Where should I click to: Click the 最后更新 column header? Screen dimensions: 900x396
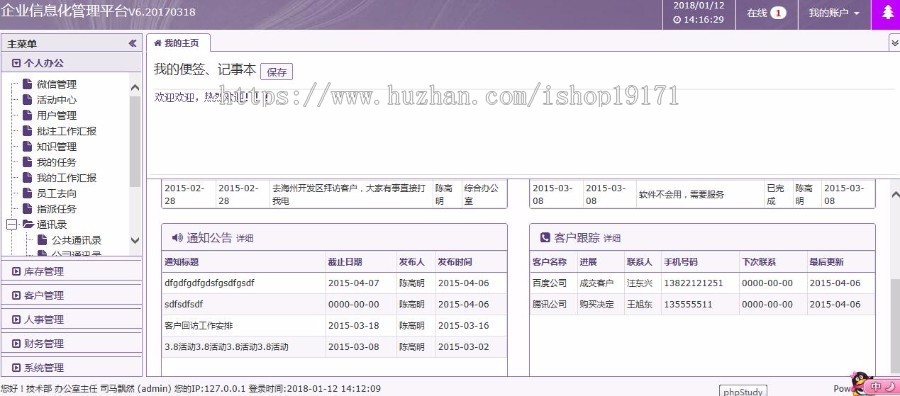coord(827,262)
